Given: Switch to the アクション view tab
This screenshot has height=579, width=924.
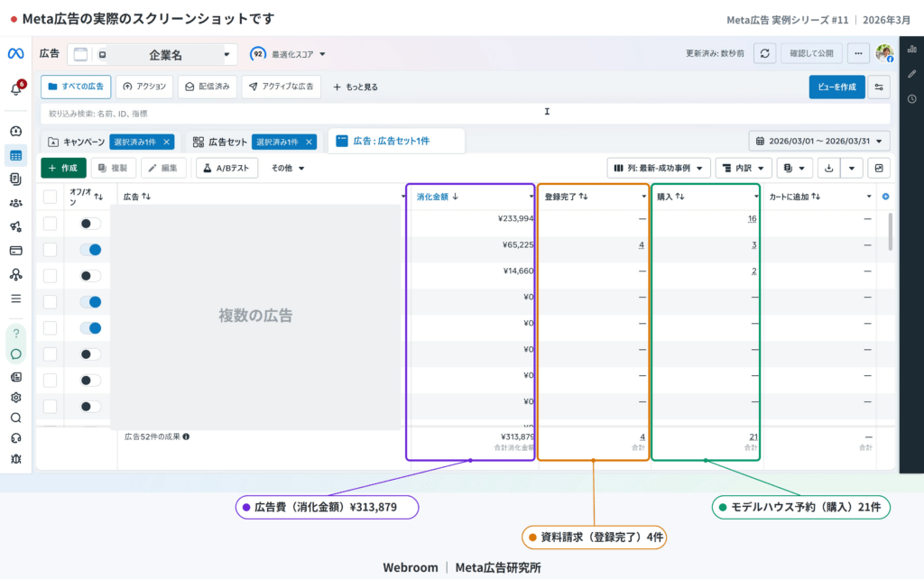Looking at the screenshot, I should click(x=144, y=87).
